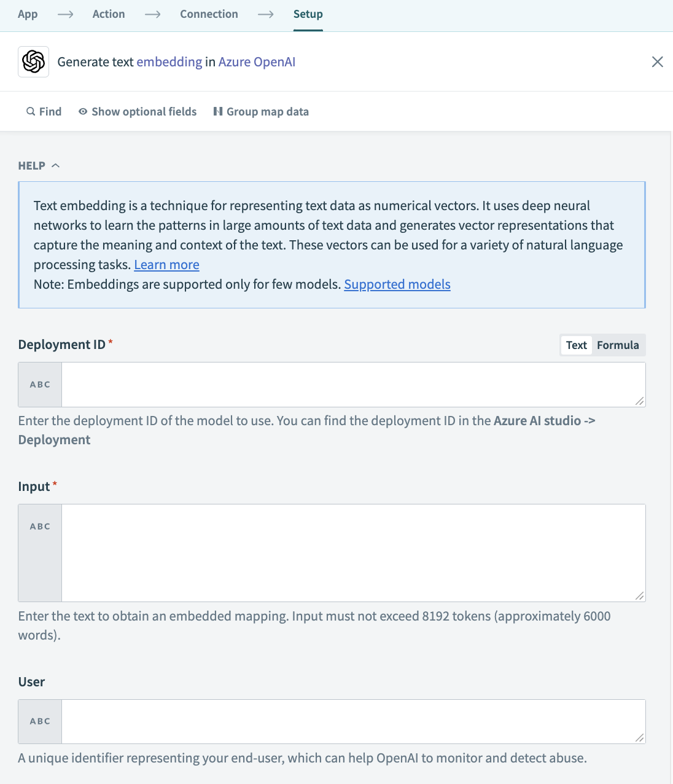673x784 pixels.
Task: Click the arrow between Connection and Setup
Action: point(265,14)
